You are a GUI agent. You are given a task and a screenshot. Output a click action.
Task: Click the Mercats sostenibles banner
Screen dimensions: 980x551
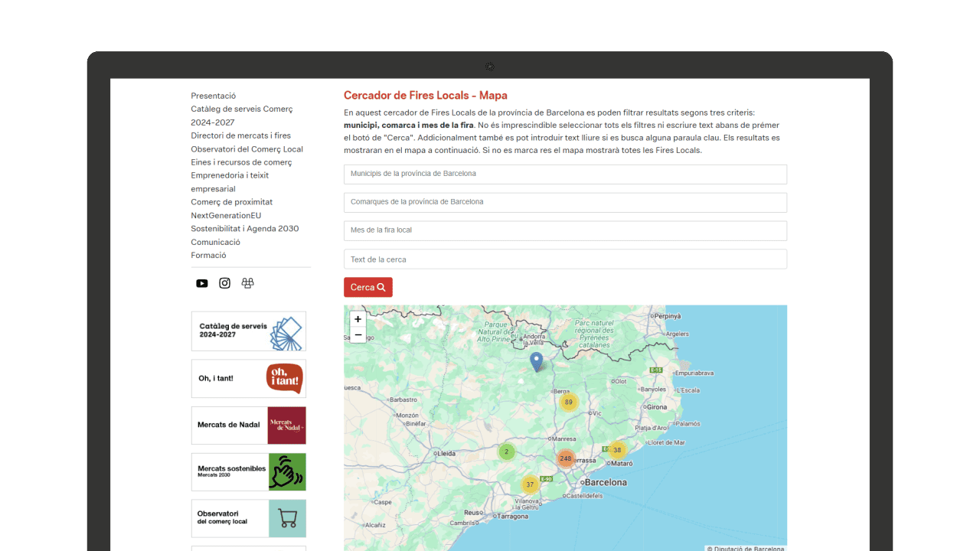point(249,471)
